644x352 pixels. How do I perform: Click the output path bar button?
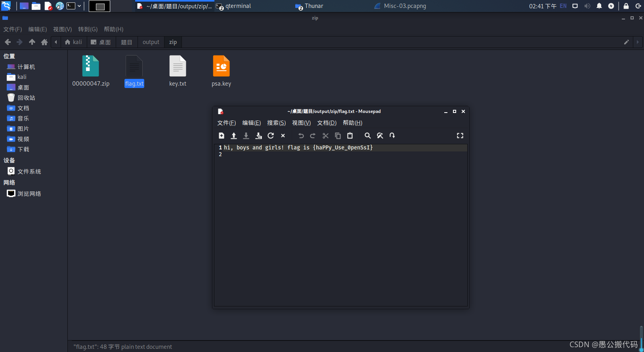click(151, 42)
